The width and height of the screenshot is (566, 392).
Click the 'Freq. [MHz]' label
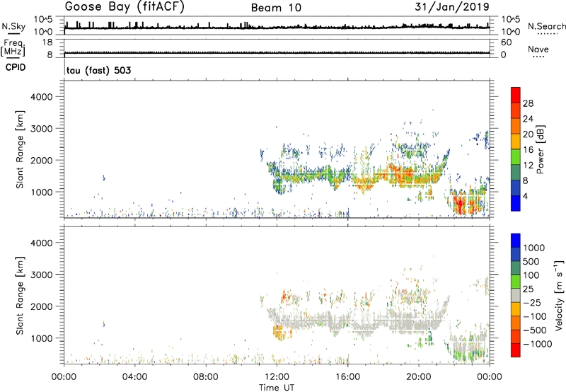pyautogui.click(x=13, y=47)
